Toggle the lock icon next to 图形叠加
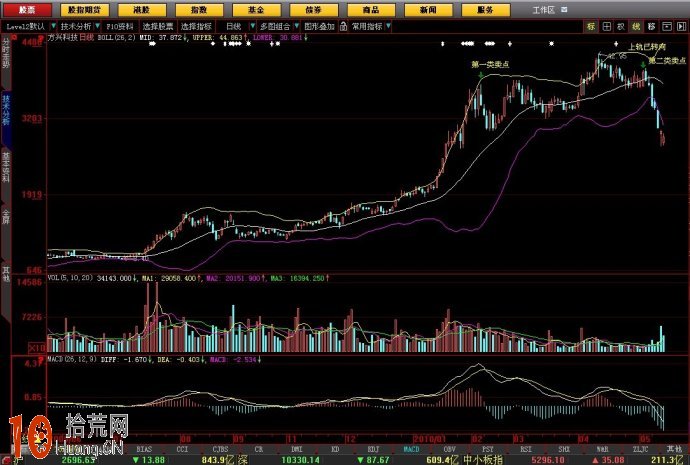690x465 pixels. tap(343, 26)
